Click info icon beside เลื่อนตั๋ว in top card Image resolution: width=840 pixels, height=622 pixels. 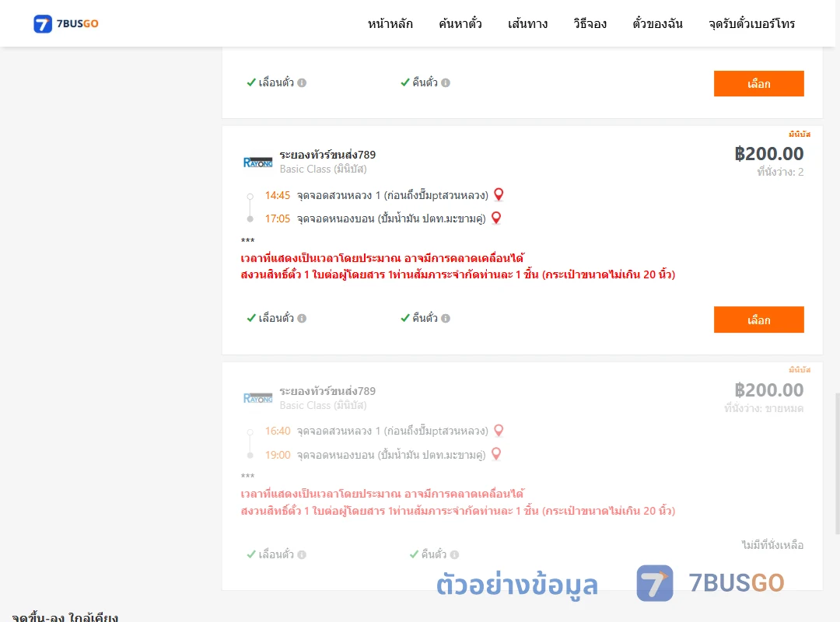[x=302, y=83]
